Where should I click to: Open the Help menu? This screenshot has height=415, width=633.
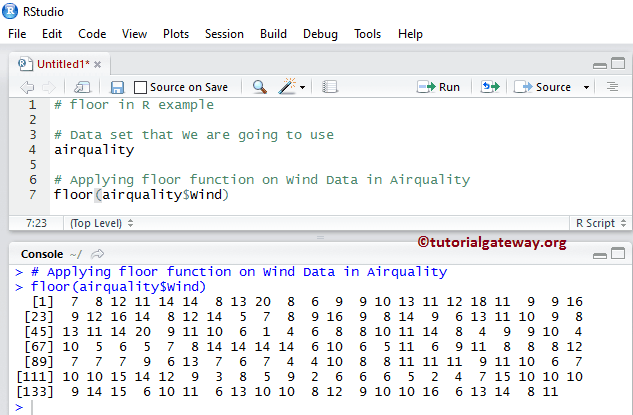(410, 34)
